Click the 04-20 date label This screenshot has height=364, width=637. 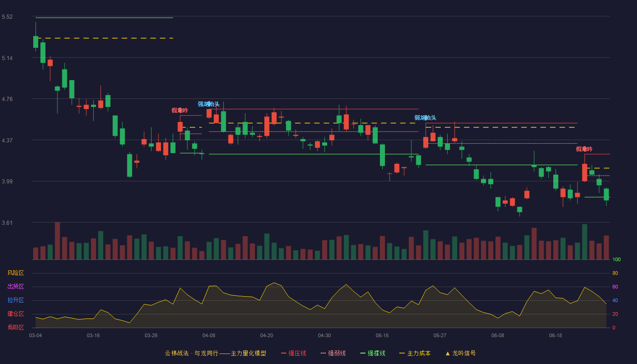(267, 335)
